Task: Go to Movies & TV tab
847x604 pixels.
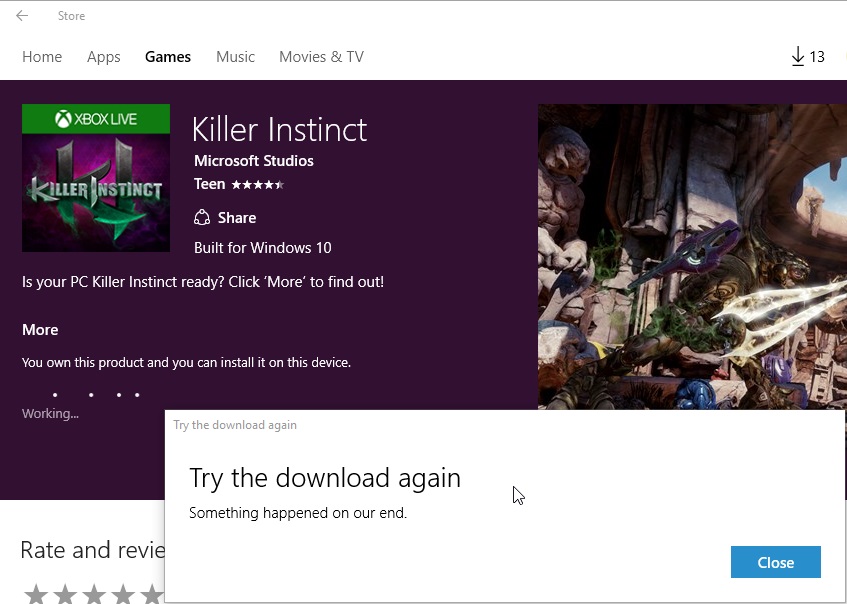Action: tap(321, 57)
